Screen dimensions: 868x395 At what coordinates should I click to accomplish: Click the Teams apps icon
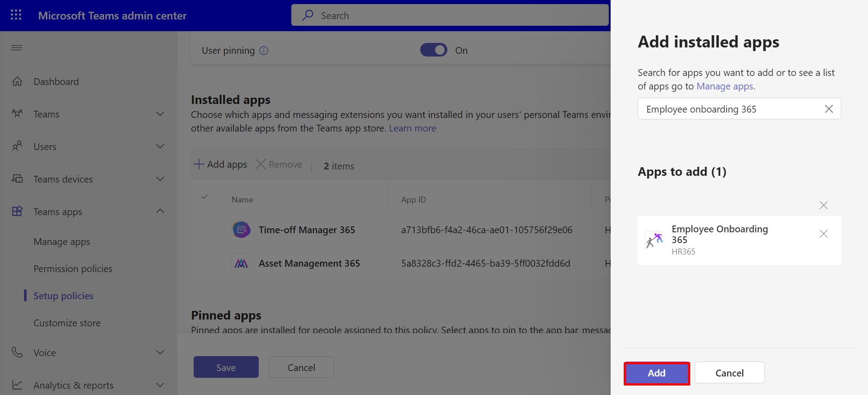tap(17, 212)
